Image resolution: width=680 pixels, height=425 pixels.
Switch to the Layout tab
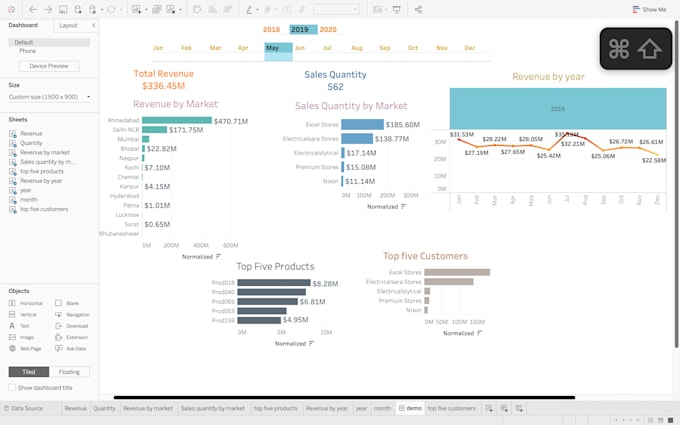68,25
